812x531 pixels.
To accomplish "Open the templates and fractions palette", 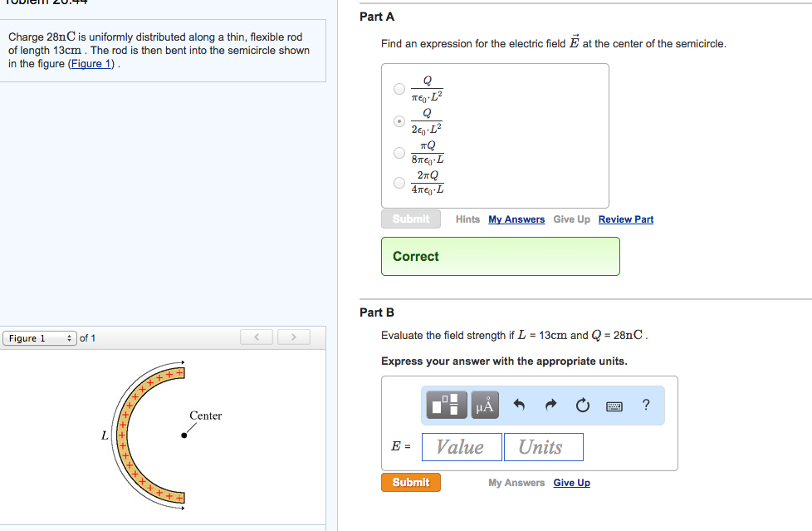I will click(447, 406).
